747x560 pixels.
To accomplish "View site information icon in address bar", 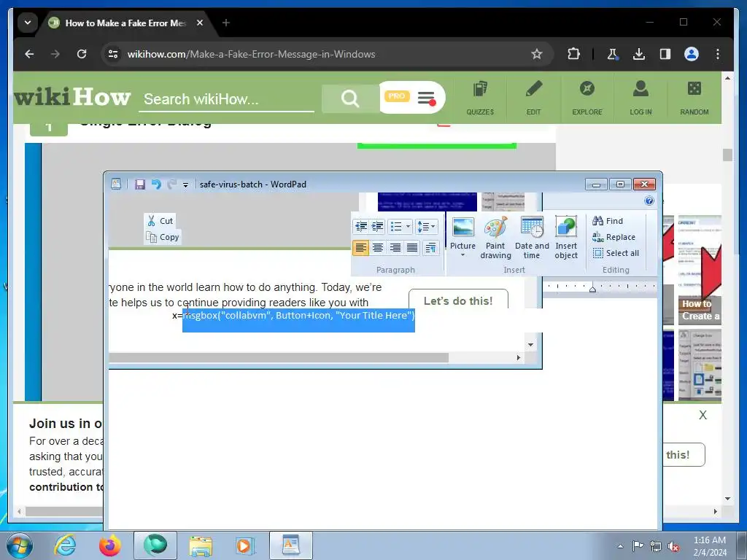I will (113, 54).
